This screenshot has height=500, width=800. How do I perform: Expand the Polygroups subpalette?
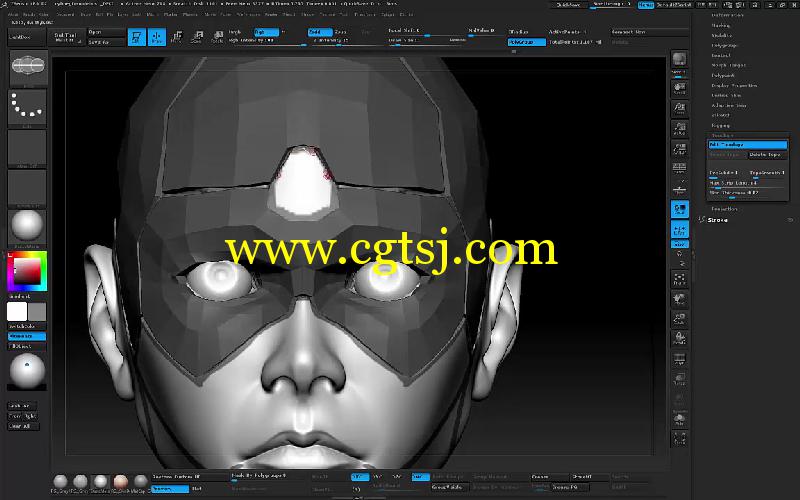pyautogui.click(x=724, y=45)
